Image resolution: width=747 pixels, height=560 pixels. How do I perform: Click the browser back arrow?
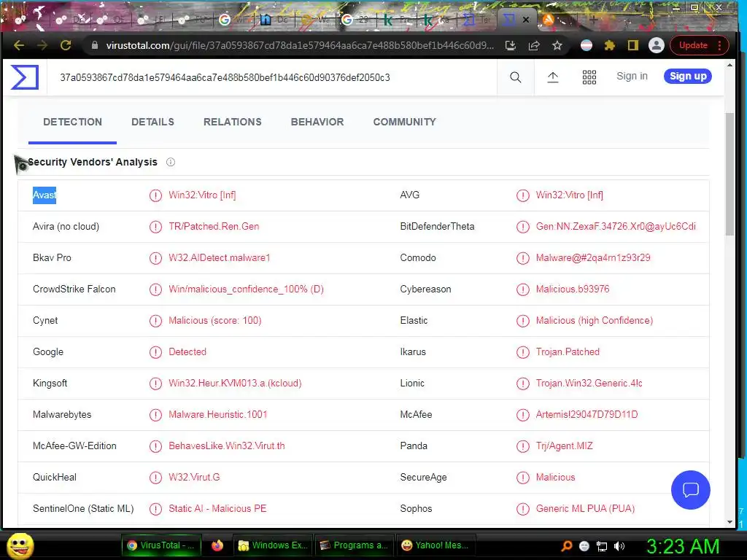pyautogui.click(x=19, y=45)
